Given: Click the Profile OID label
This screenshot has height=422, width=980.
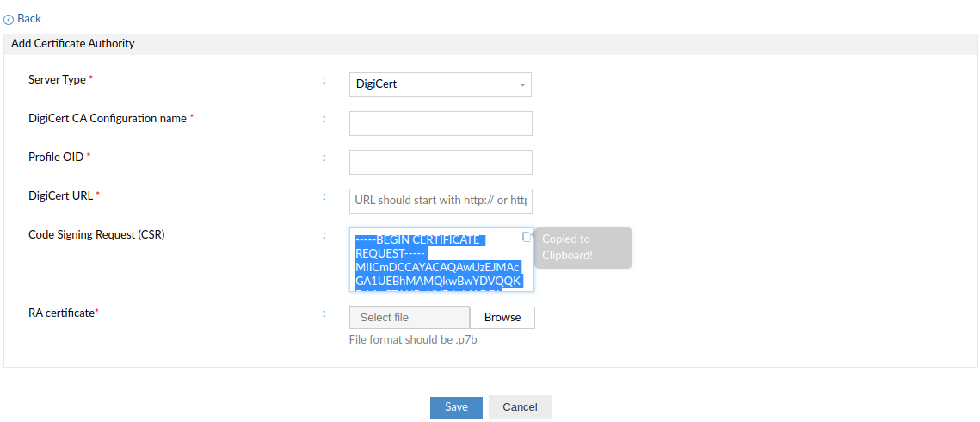Looking at the screenshot, I should pyautogui.click(x=56, y=157).
